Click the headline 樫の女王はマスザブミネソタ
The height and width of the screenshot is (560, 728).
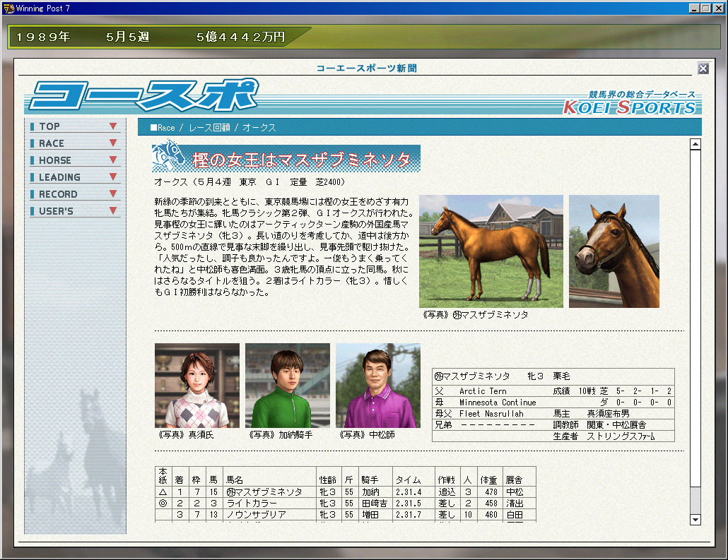point(302,160)
